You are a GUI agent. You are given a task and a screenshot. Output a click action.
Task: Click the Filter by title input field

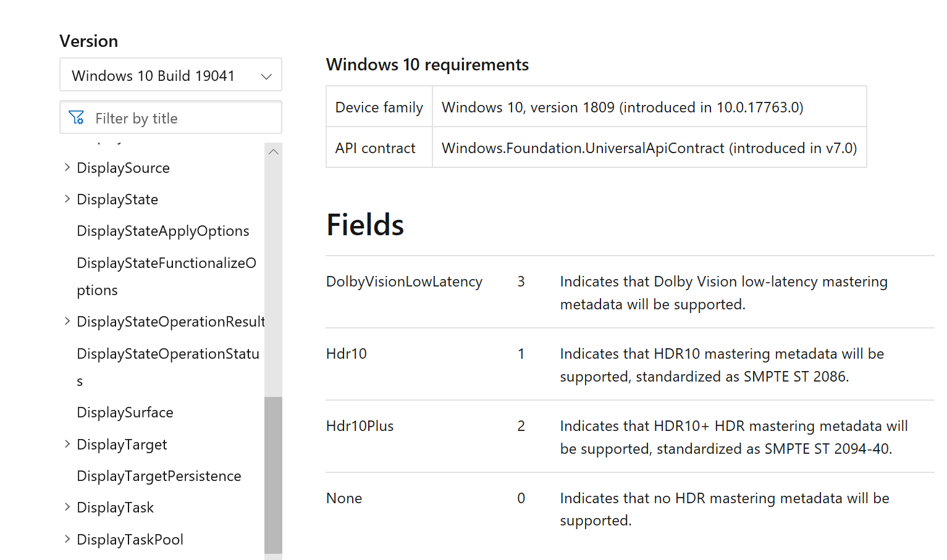point(170,117)
